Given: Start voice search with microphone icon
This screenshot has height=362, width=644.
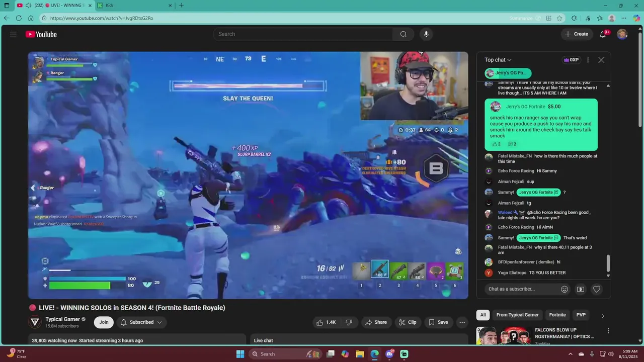Looking at the screenshot, I should pyautogui.click(x=426, y=34).
